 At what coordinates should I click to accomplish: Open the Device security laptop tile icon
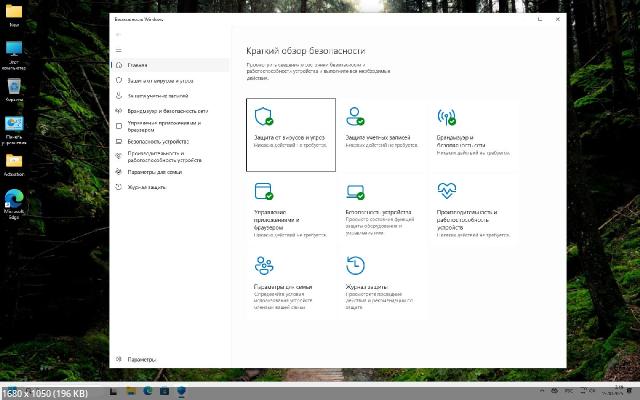(x=355, y=191)
